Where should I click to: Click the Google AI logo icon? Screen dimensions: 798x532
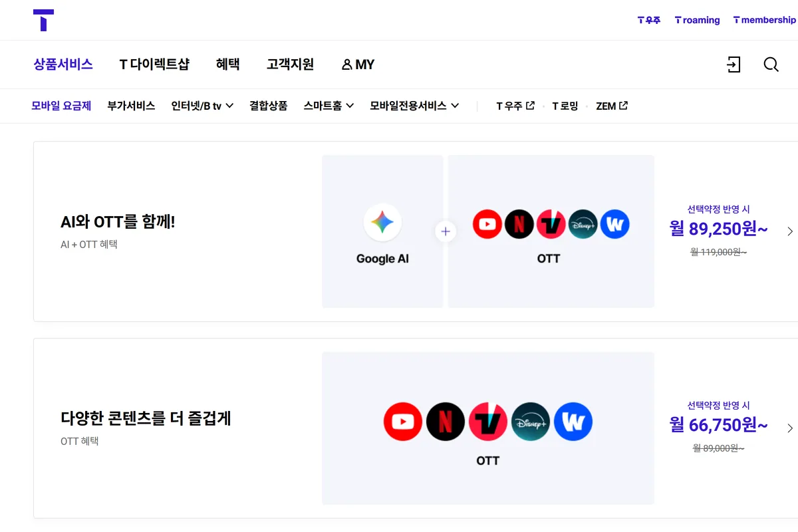[x=382, y=222]
